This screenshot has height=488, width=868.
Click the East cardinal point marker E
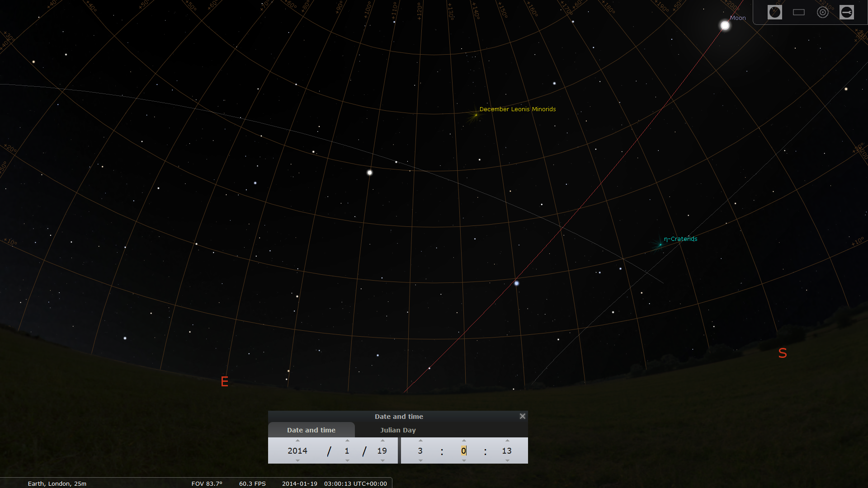[224, 382]
